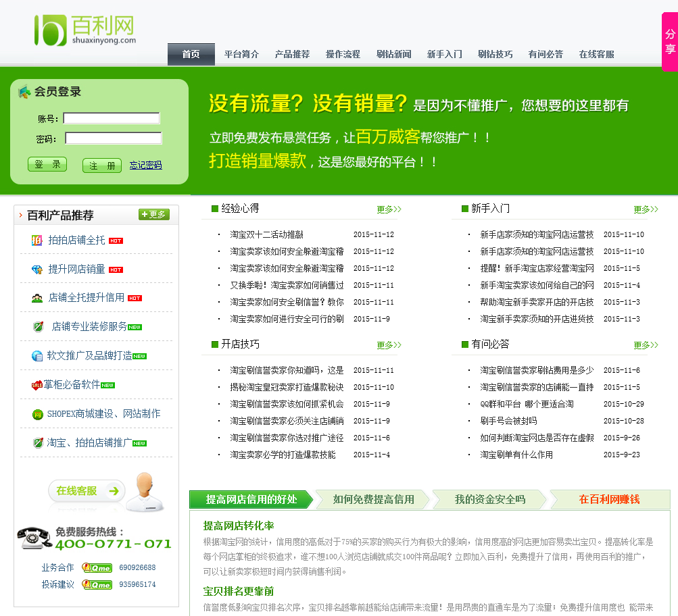Image resolution: width=678 pixels, height=616 pixels.
Task: Open the 平台简介 menu item
Action: [x=242, y=55]
